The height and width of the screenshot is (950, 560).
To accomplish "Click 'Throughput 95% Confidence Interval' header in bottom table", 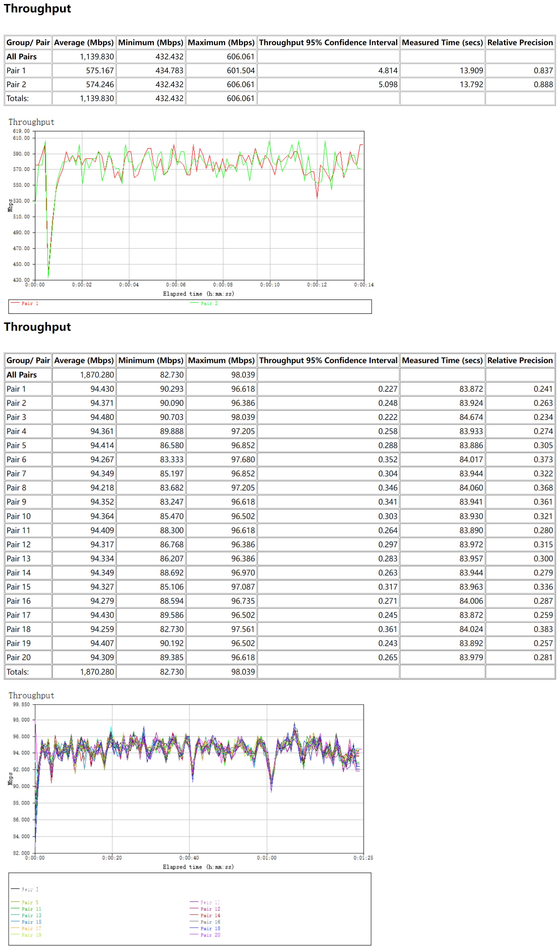I will click(x=328, y=361).
